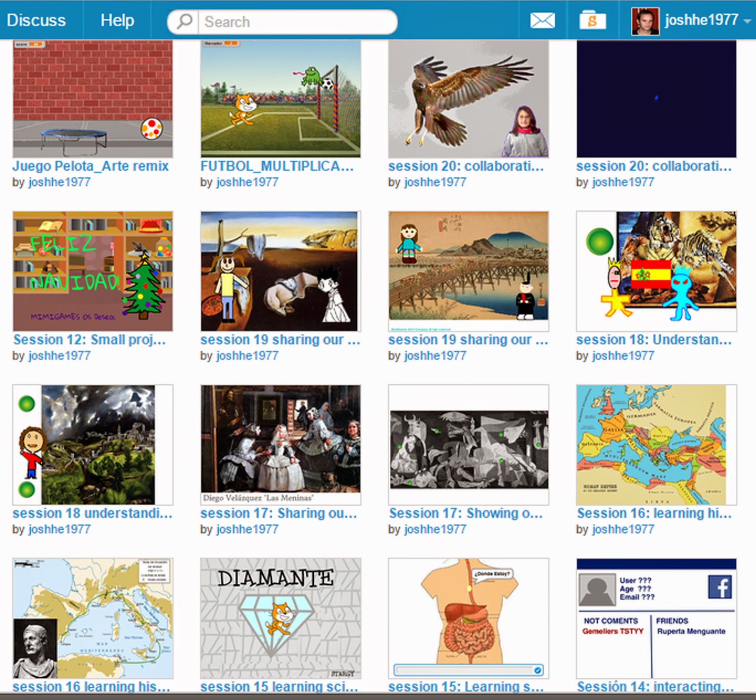
Task: Open session 17: Sharing ou... link
Action: (x=279, y=513)
